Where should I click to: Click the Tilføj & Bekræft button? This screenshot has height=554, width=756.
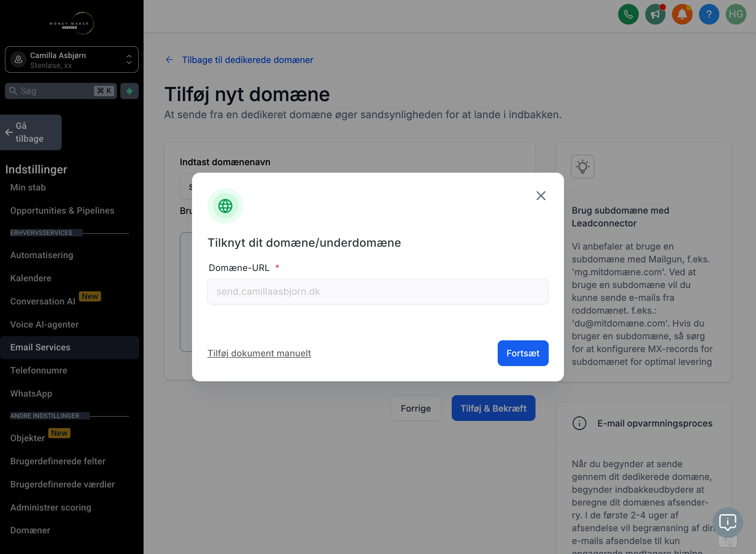pyautogui.click(x=493, y=408)
